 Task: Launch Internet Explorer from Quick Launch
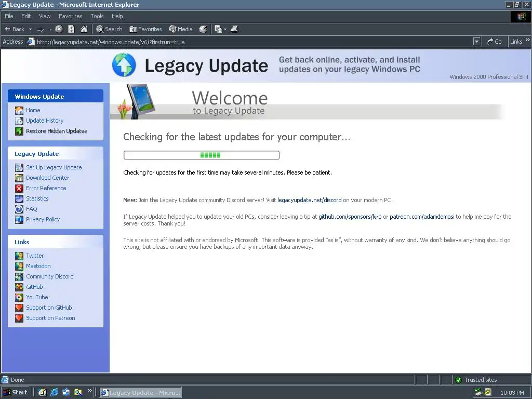point(54,392)
